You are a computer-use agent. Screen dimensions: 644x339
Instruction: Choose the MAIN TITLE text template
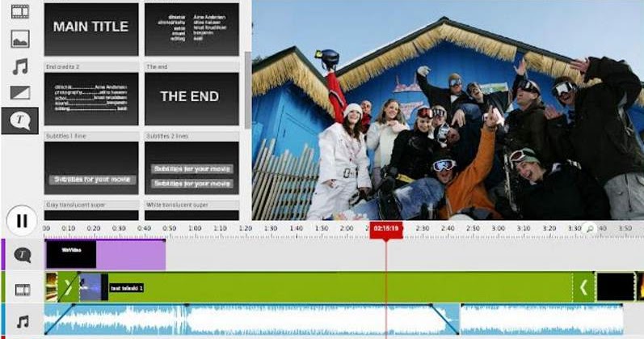tap(91, 29)
